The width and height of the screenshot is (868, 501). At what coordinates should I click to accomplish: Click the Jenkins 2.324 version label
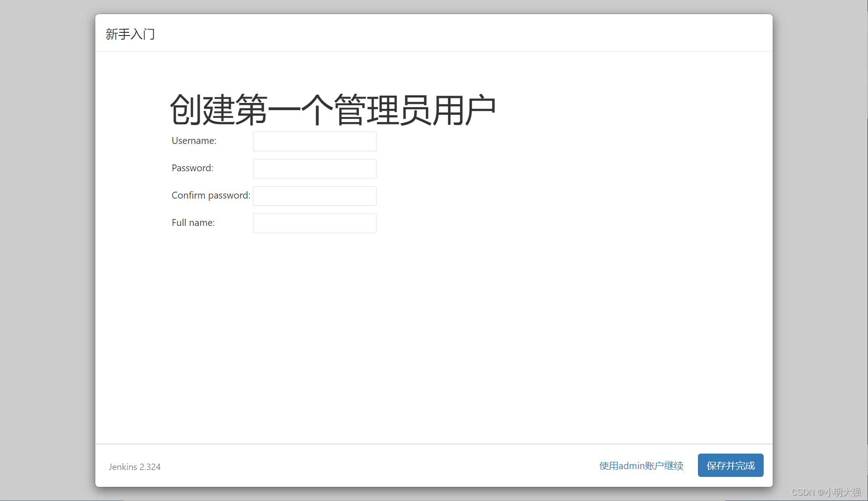(x=134, y=466)
